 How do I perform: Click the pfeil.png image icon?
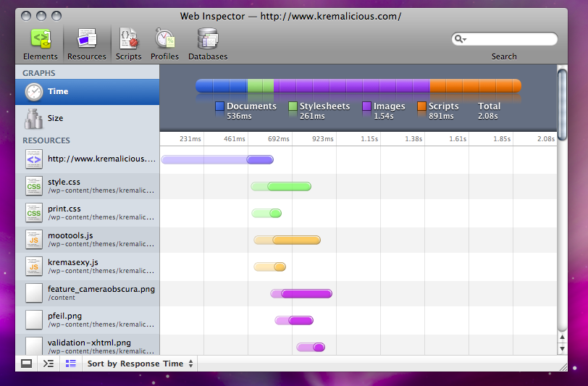click(x=34, y=320)
